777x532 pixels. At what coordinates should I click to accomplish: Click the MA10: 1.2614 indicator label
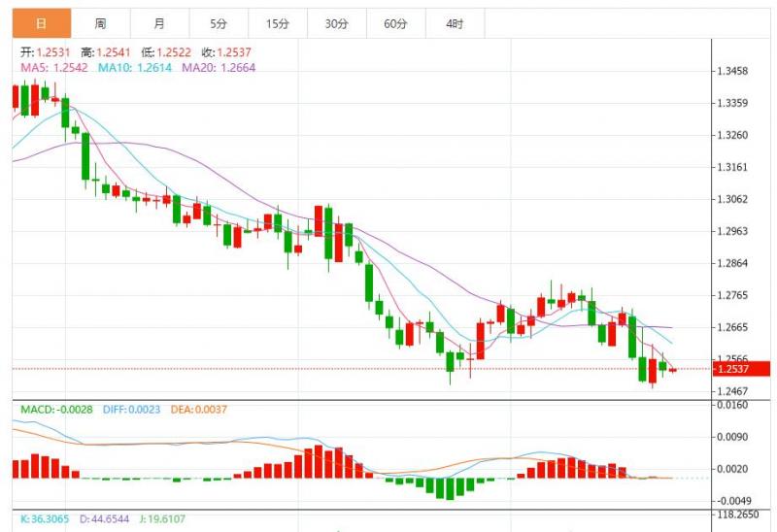[135, 67]
